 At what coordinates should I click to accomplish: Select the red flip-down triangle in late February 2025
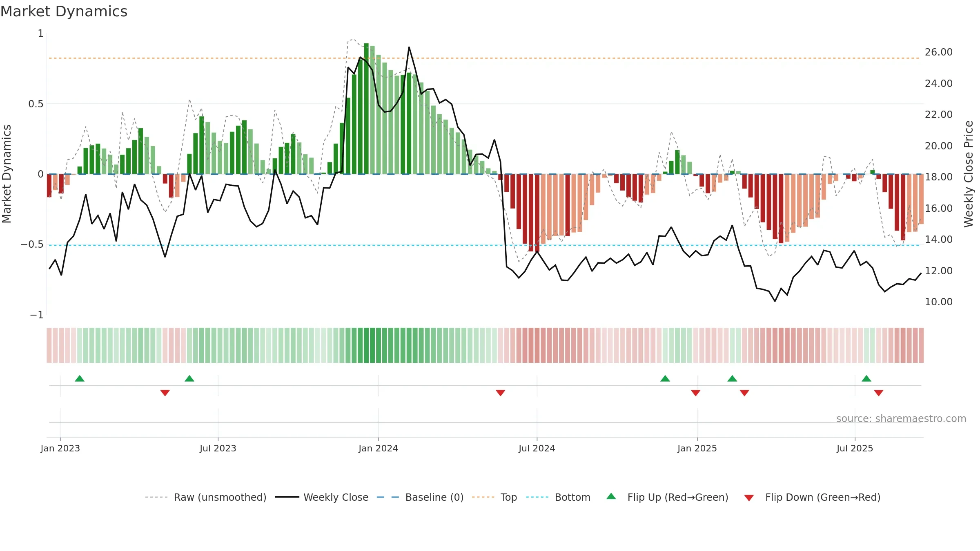(x=744, y=393)
